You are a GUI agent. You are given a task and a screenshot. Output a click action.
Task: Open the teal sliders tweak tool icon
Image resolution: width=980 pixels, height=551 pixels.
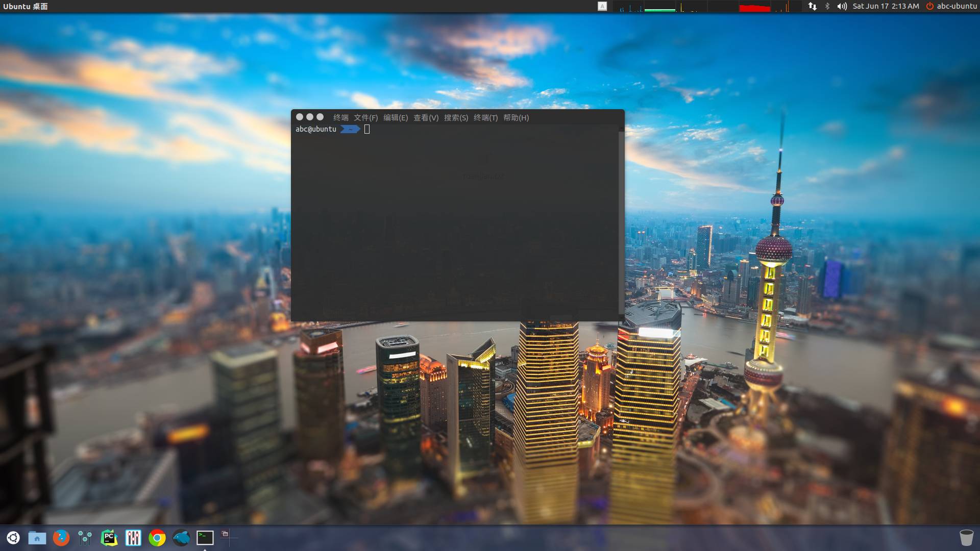(x=85, y=538)
